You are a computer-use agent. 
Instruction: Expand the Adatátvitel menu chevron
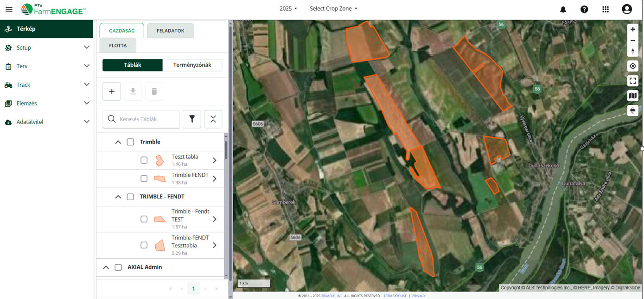(x=87, y=122)
